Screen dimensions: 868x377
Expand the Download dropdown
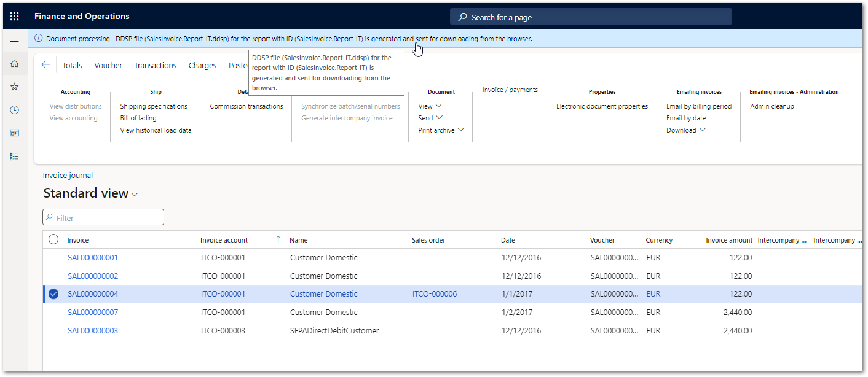(x=686, y=130)
